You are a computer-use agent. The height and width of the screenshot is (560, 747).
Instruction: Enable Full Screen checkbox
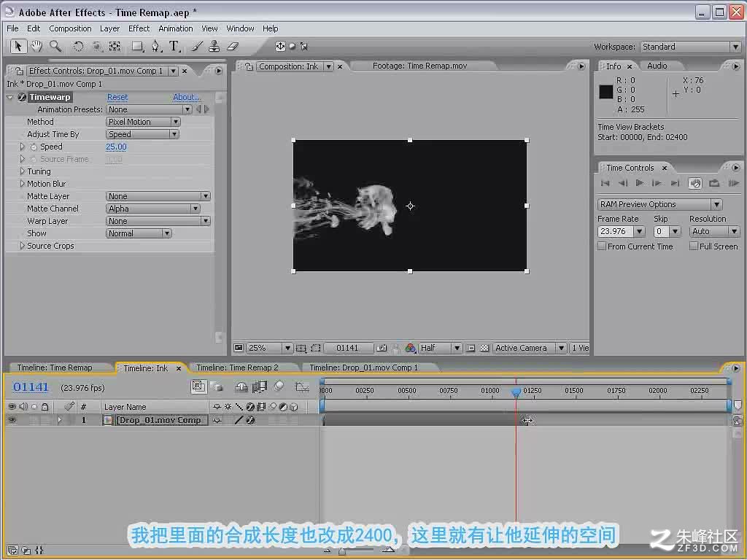(x=694, y=246)
